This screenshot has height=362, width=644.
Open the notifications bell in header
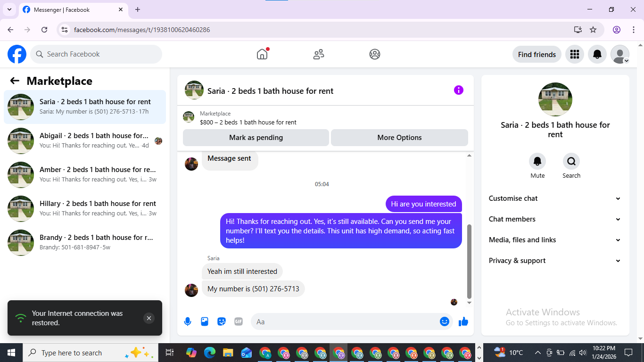pos(597,54)
